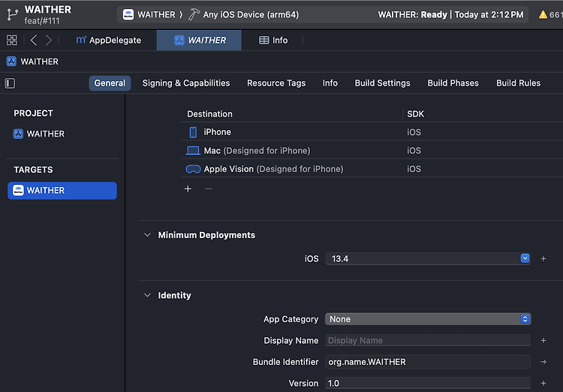The image size is (563, 392).
Task: Switch to the General tab
Action: 110,83
